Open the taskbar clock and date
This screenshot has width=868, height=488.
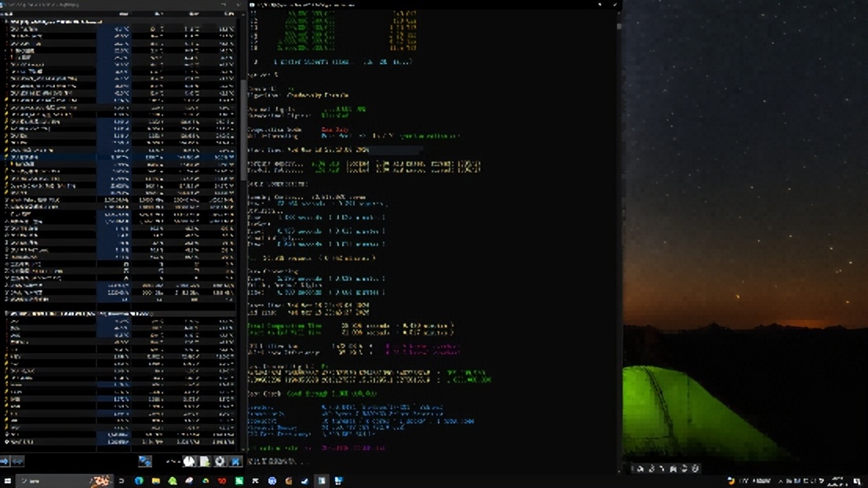837,481
